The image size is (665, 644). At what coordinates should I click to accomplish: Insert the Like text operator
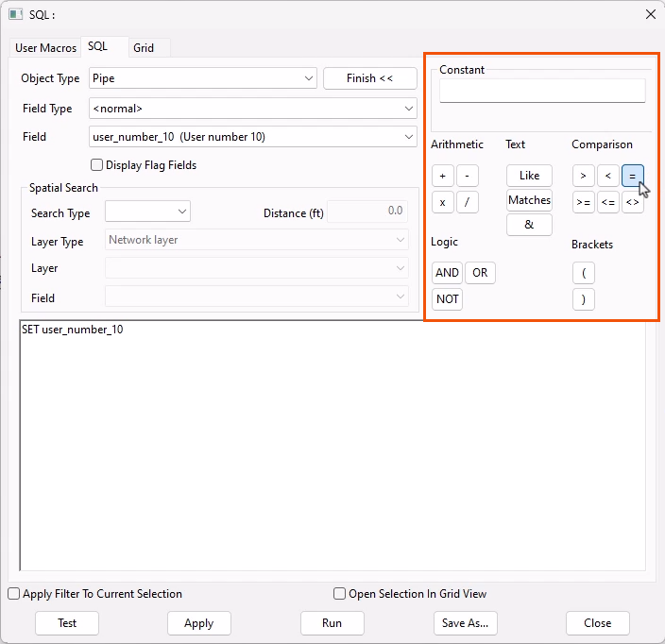(x=529, y=176)
